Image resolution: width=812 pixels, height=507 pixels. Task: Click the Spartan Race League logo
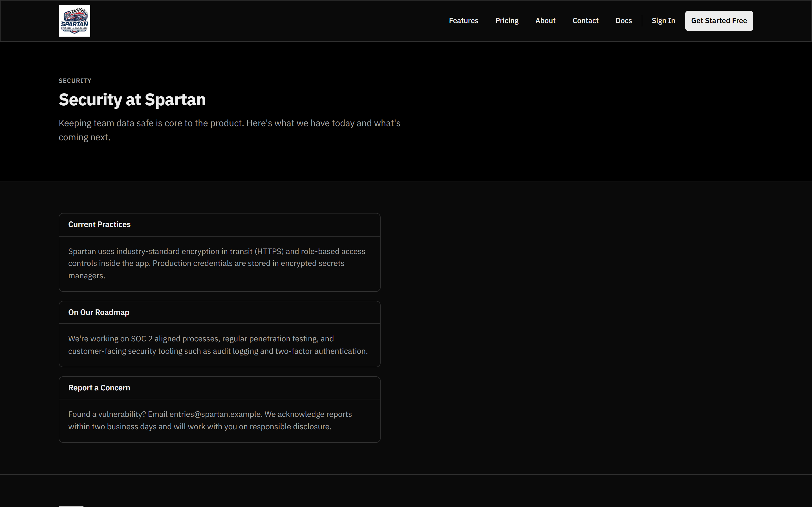pos(74,21)
